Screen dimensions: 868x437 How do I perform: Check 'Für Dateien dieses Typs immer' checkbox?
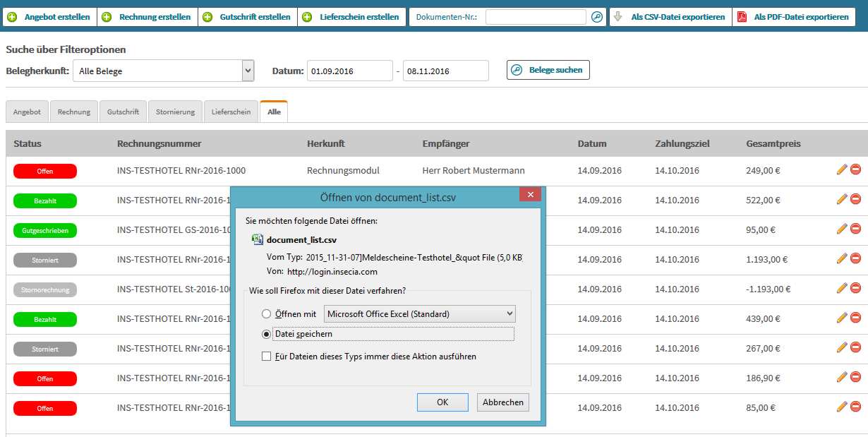[x=266, y=357]
